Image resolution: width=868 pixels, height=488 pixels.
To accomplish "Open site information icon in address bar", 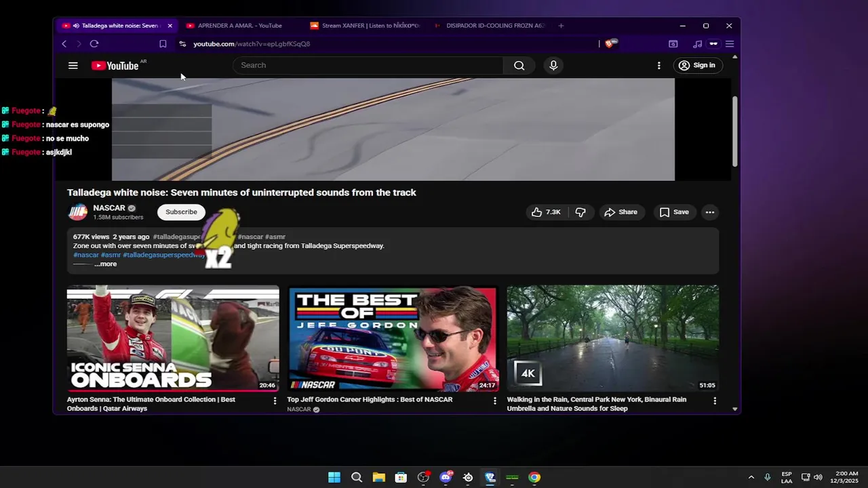I will coord(182,44).
